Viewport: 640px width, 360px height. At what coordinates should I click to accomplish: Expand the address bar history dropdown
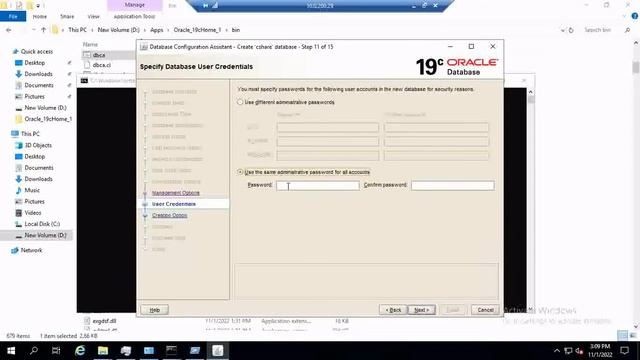(x=562, y=30)
